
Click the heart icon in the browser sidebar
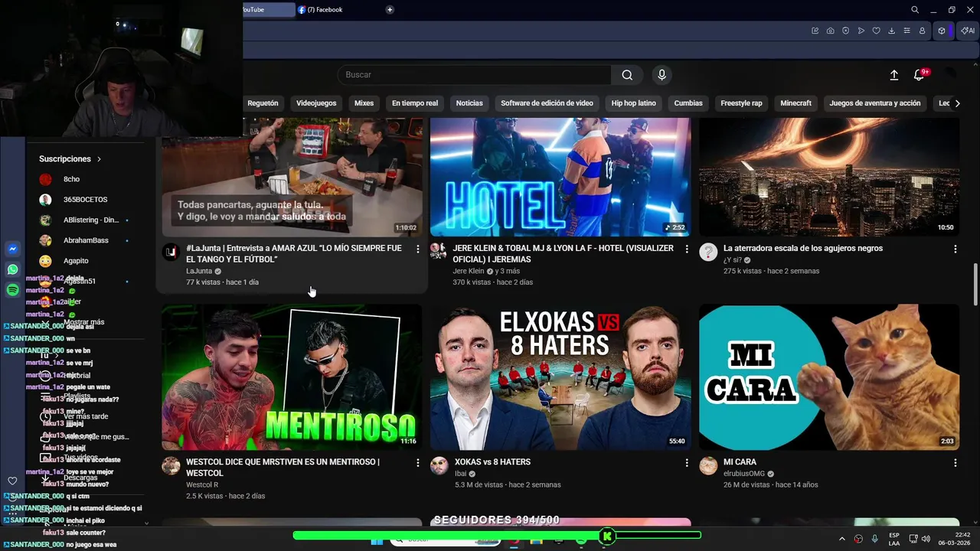coord(12,481)
